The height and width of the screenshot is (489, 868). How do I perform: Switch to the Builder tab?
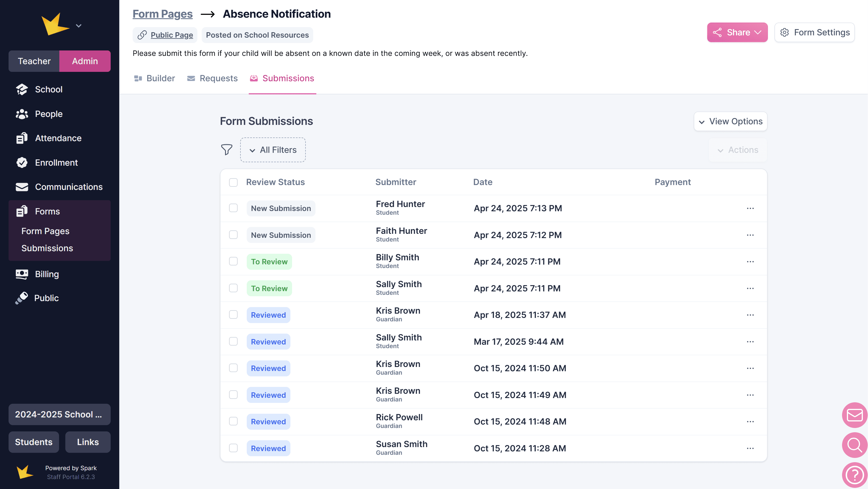(x=154, y=78)
